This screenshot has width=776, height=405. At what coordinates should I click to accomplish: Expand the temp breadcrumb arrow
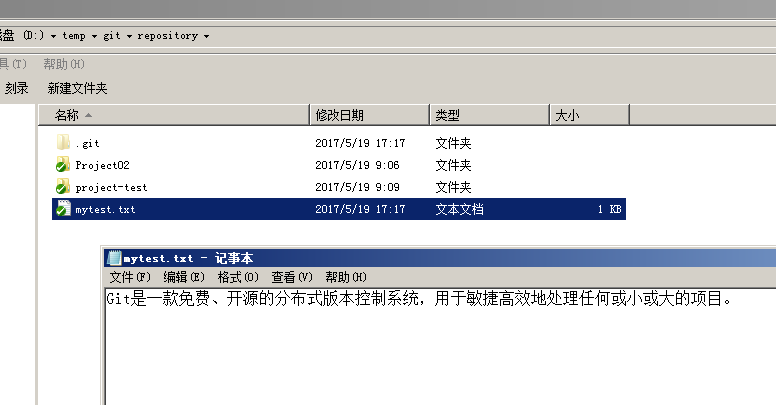tap(94, 36)
